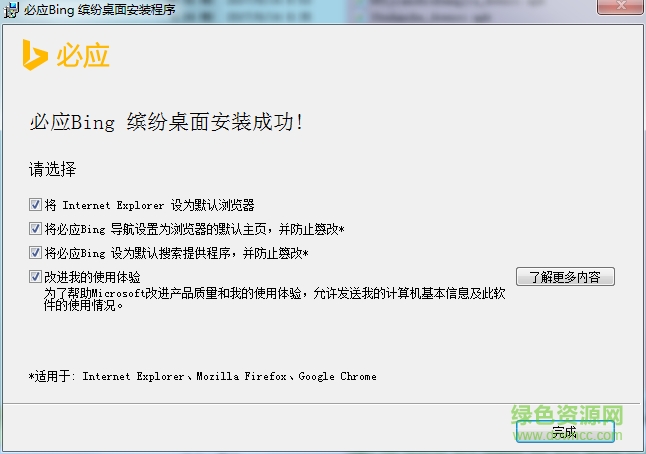The image size is (646, 454).
Task: Uncheck set Internet Explorer as default browser
Action: coord(35,205)
